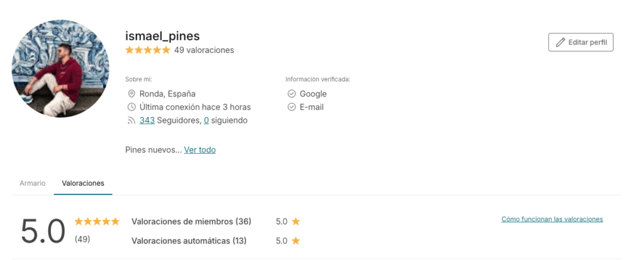Viewport: 644px width, 260px height.
Task: Open Cómo funcionan las valoraciones link
Action: 552,219
